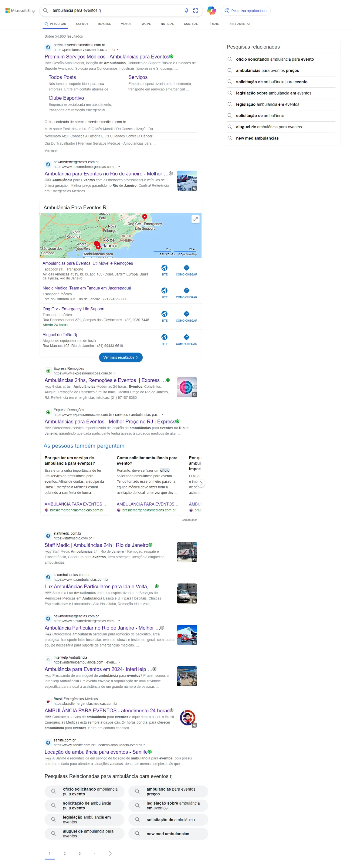Screen dimensions: 352x868
Task: Go to results page 2
Action: [65, 853]
